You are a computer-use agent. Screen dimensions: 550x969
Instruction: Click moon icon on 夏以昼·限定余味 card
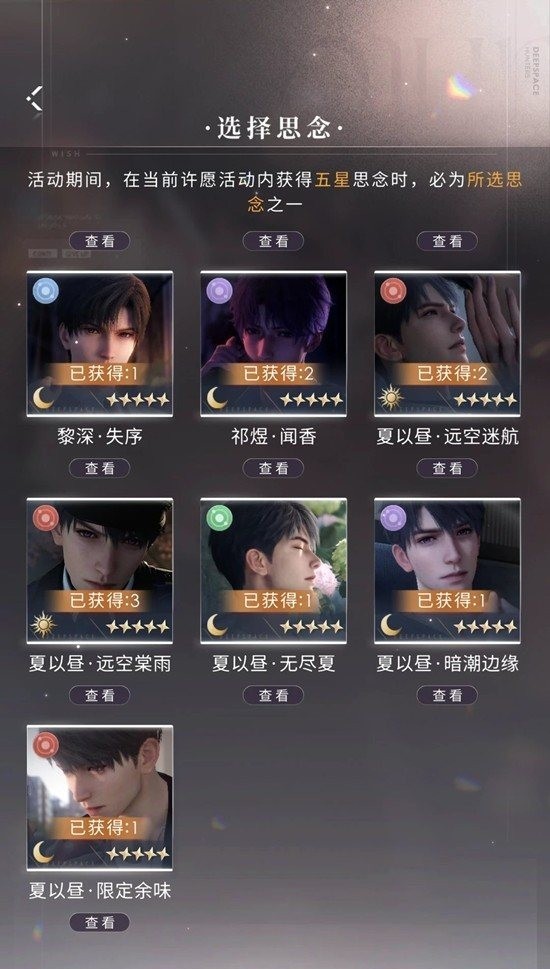click(x=43, y=852)
